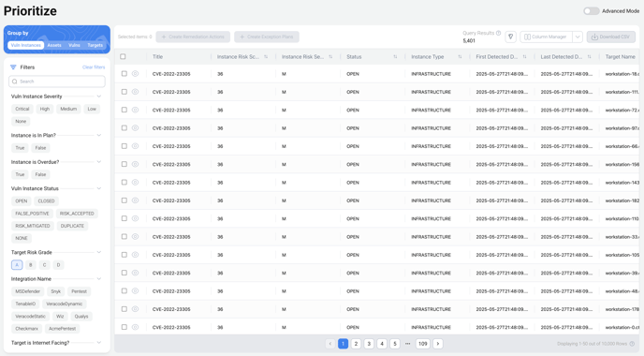Go to page 5
The width and height of the screenshot is (644, 356).
point(395,344)
